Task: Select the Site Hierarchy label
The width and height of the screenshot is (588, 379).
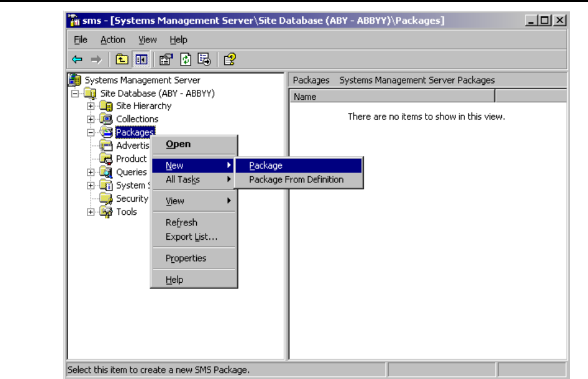Action: (x=144, y=106)
